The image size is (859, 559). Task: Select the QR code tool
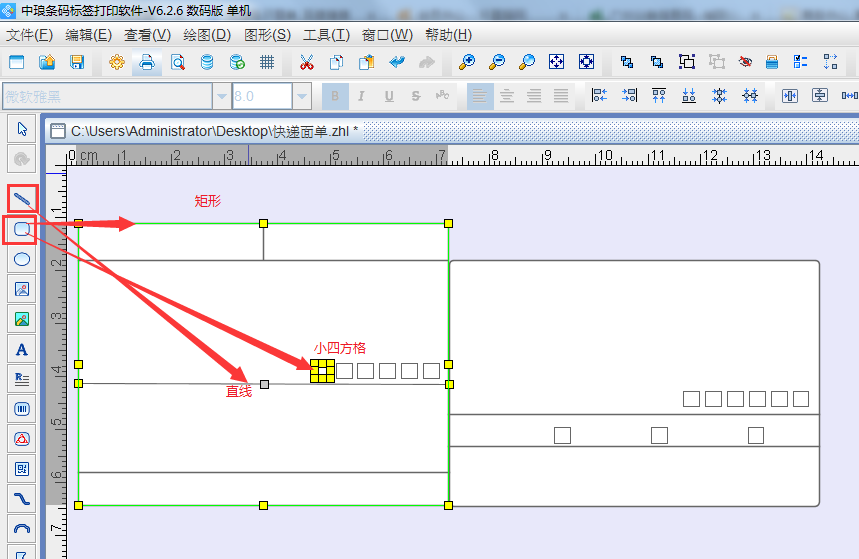(x=22, y=468)
